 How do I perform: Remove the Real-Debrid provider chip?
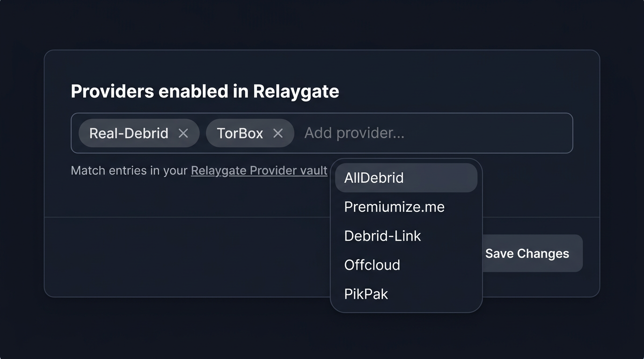183,133
